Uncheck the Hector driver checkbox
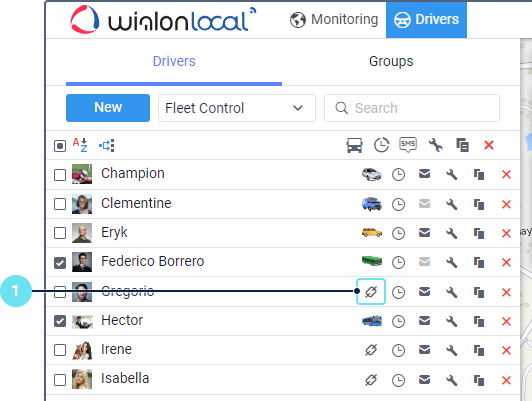The image size is (532, 401). click(60, 321)
